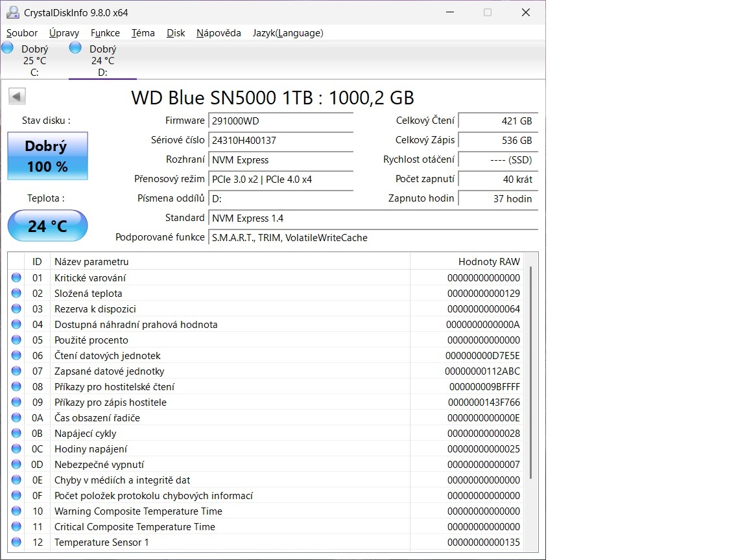Click the blue temperature gauge showing 24 °C
This screenshot has height=560, width=747.
click(x=47, y=226)
